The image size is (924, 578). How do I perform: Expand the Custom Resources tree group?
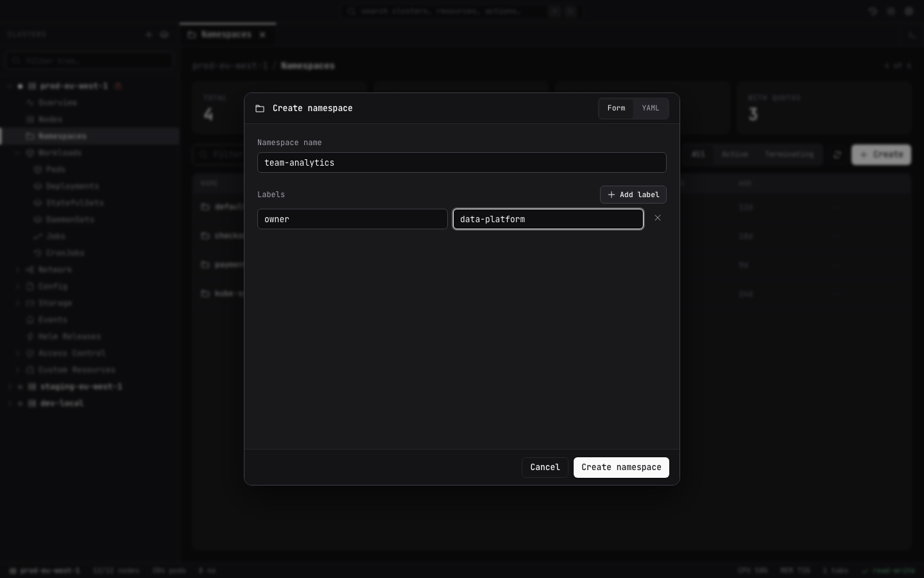pos(18,370)
